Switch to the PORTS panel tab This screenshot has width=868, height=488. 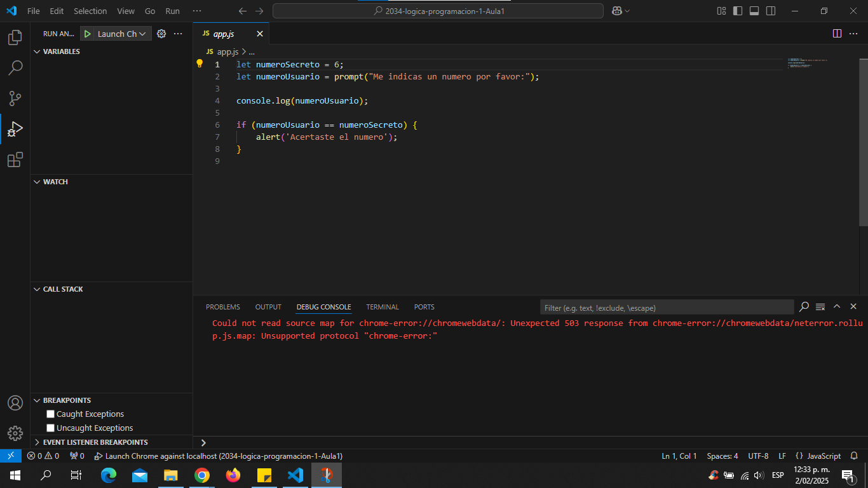pyautogui.click(x=424, y=307)
